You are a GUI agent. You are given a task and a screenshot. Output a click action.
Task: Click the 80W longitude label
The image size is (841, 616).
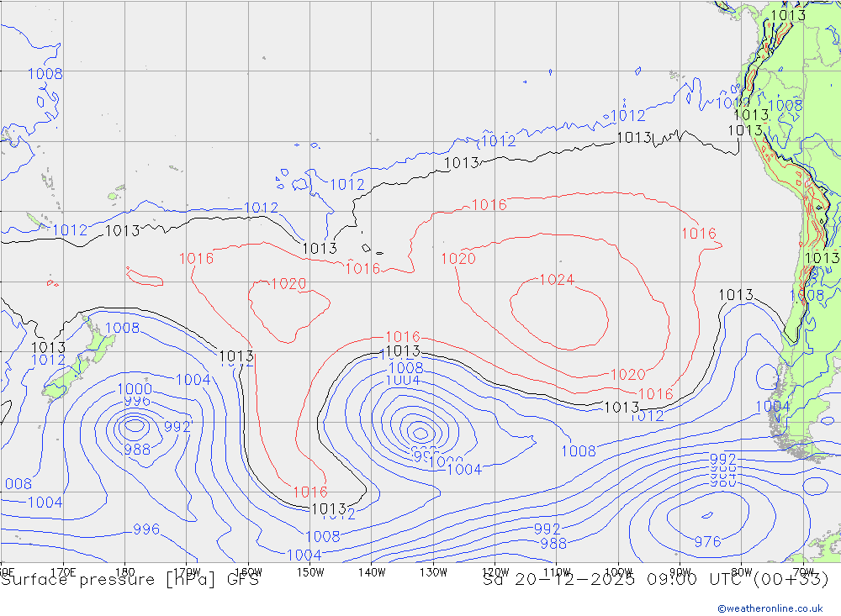pyautogui.click(x=742, y=572)
